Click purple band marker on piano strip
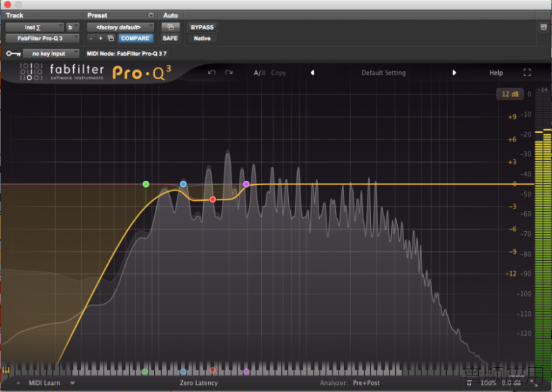This screenshot has height=392, width=552. coord(247,371)
